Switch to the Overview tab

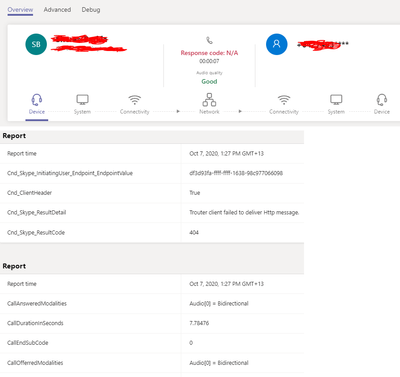[x=20, y=10]
